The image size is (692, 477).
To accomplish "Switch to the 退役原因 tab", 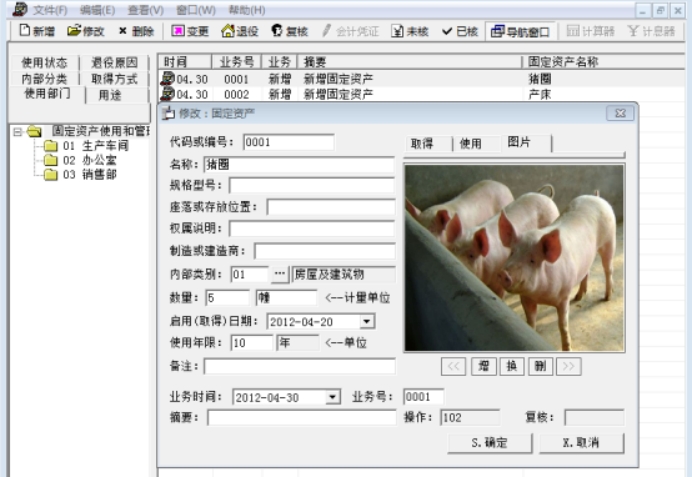I will tap(114, 63).
